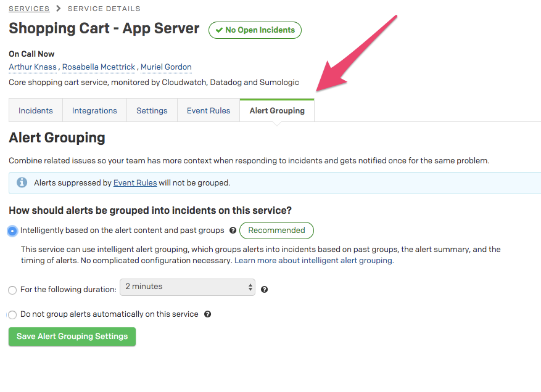
Task: Open the 2 minutes duration dropdown
Action: click(188, 287)
